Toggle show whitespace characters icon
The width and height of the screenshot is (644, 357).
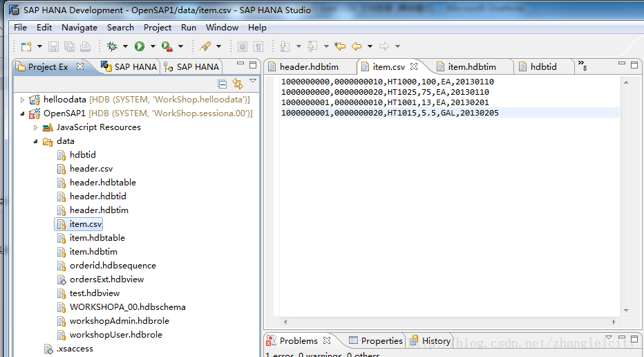click(x=258, y=46)
